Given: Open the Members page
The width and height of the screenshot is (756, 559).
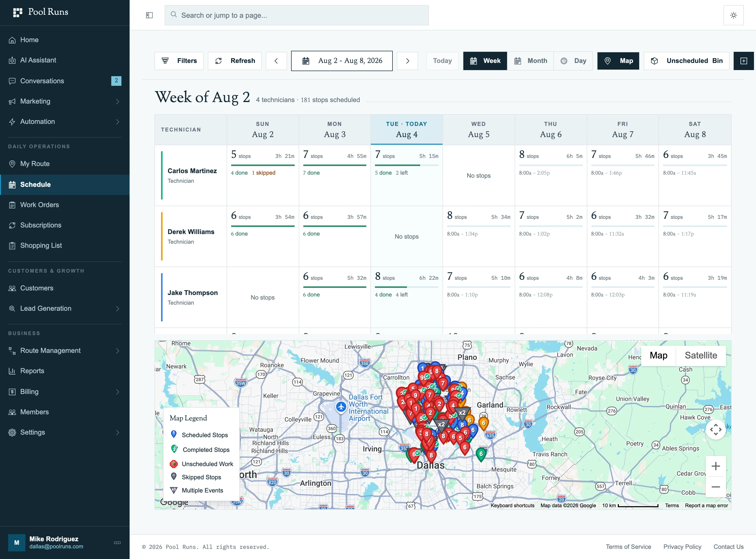Looking at the screenshot, I should coord(65,412).
